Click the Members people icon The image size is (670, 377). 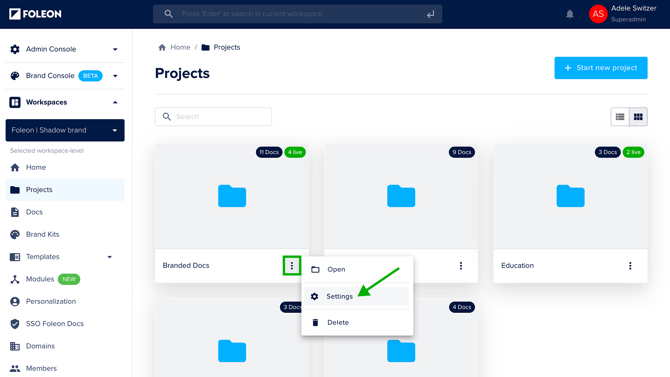click(x=15, y=368)
